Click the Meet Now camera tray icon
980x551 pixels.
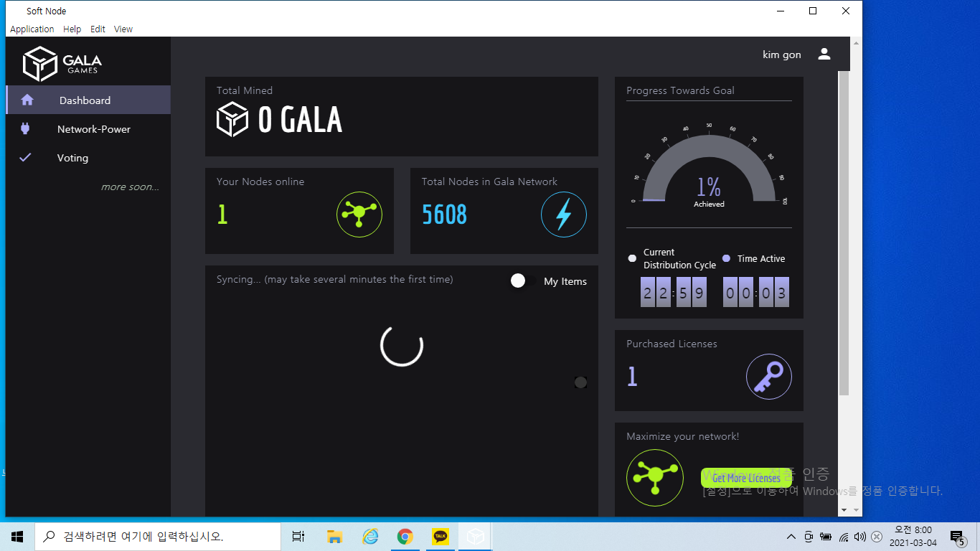(x=809, y=537)
